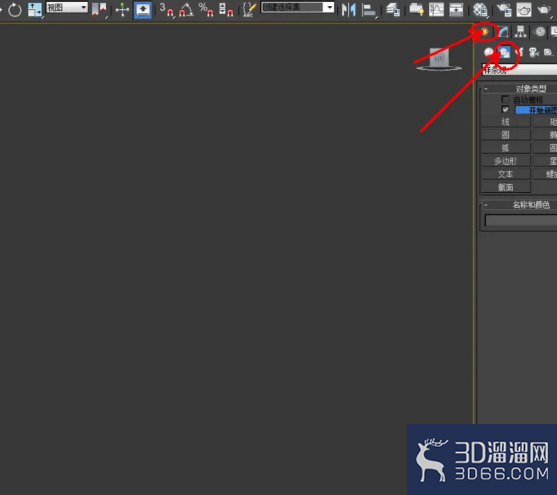The image size is (557, 495).
Task: Toggle the Keyboard Shortcut Override button
Action: pos(143,10)
